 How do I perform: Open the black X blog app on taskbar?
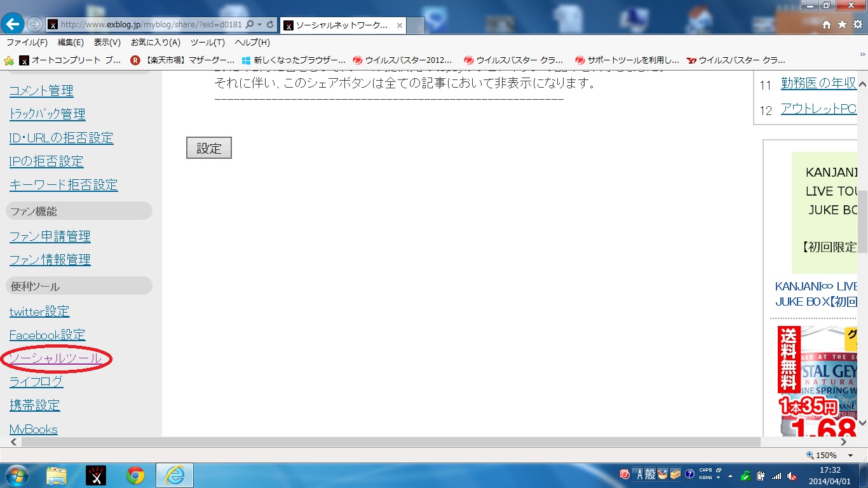[96, 475]
